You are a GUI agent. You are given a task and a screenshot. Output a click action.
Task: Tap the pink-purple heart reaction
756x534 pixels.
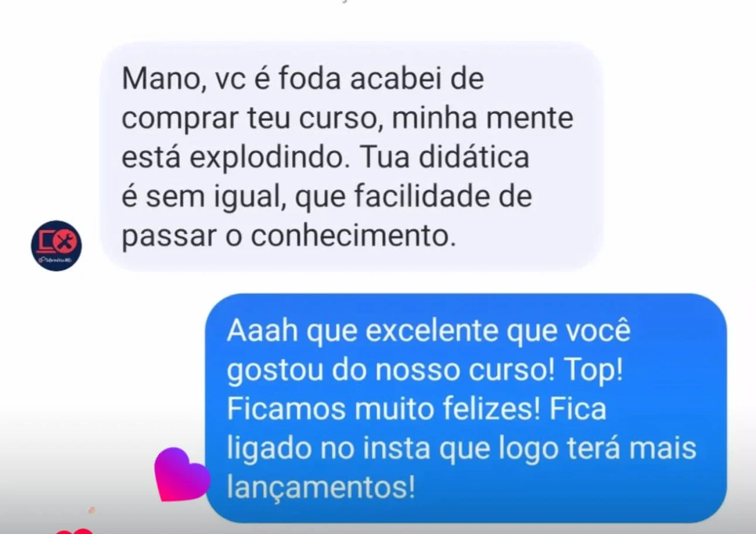click(x=182, y=475)
